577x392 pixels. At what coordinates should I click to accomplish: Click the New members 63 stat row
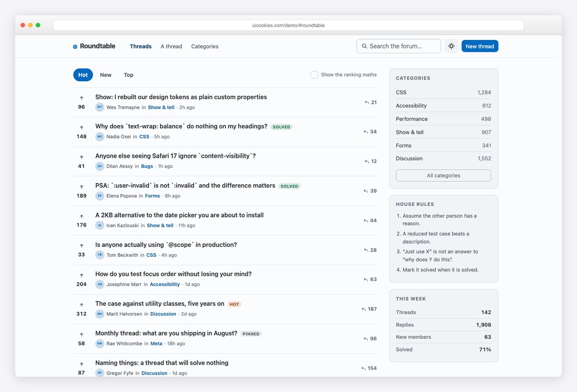[443, 337]
